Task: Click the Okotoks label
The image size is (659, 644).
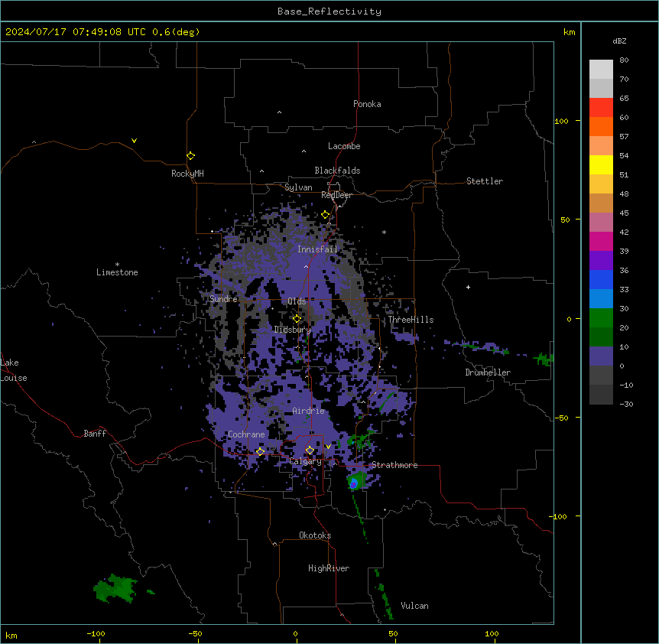Action: [x=315, y=535]
